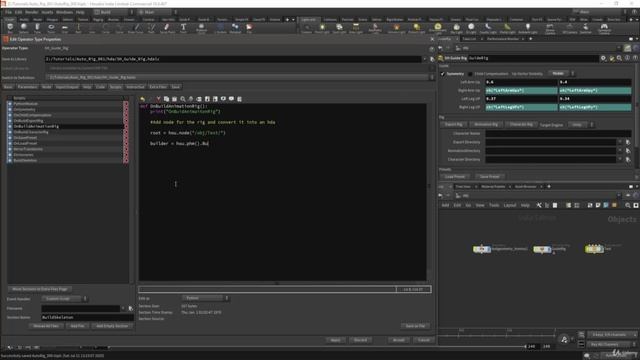
Task: Open Event Handler dropdown
Action: 64,299
